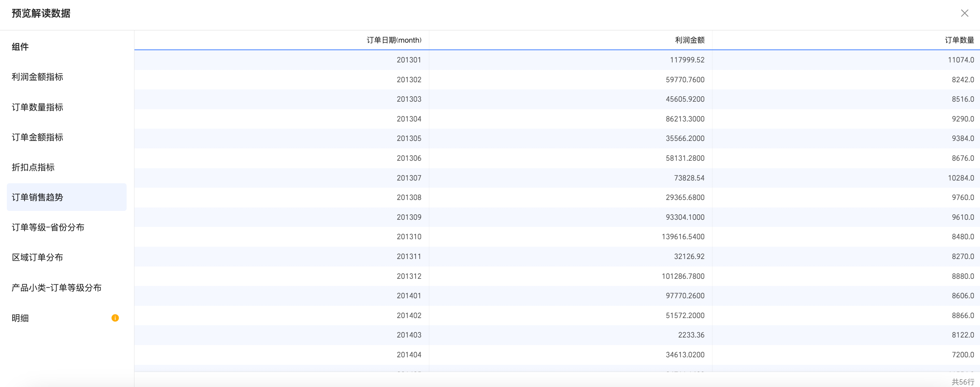Select 产品小类-订单等级分布 component
This screenshot has height=387, width=980.
pos(56,288)
